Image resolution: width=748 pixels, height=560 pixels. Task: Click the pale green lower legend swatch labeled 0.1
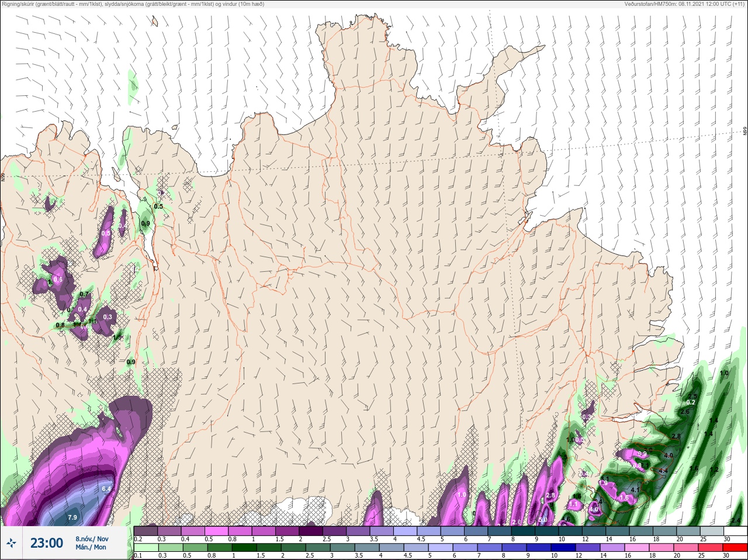pyautogui.click(x=146, y=548)
